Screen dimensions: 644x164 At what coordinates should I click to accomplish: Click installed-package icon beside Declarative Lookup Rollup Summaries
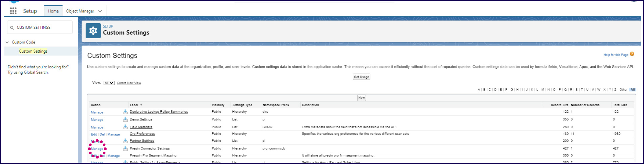[x=125, y=112]
